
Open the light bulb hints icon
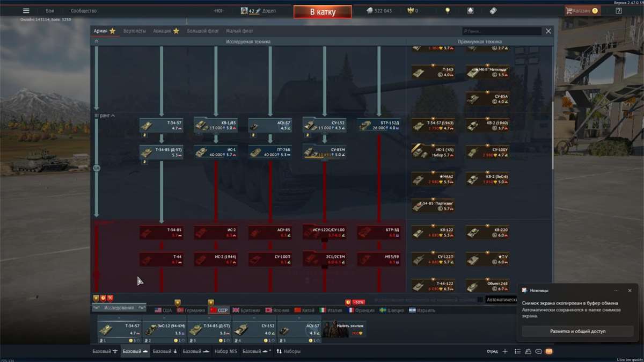448,11
